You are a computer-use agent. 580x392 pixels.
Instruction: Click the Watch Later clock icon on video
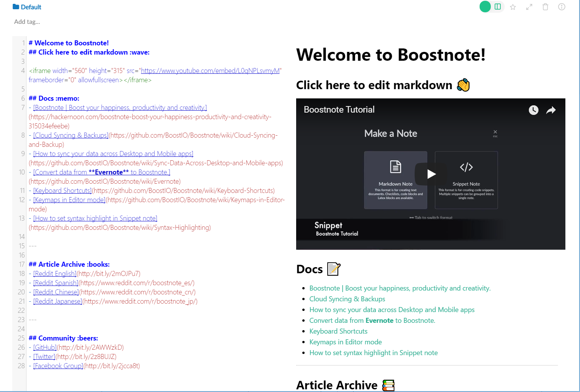[533, 110]
